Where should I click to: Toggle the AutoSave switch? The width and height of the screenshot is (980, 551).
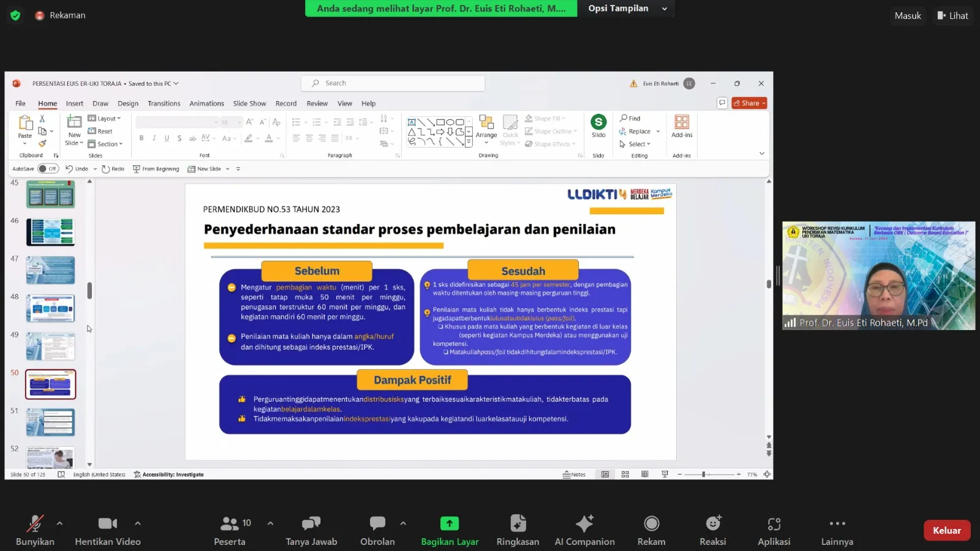47,169
